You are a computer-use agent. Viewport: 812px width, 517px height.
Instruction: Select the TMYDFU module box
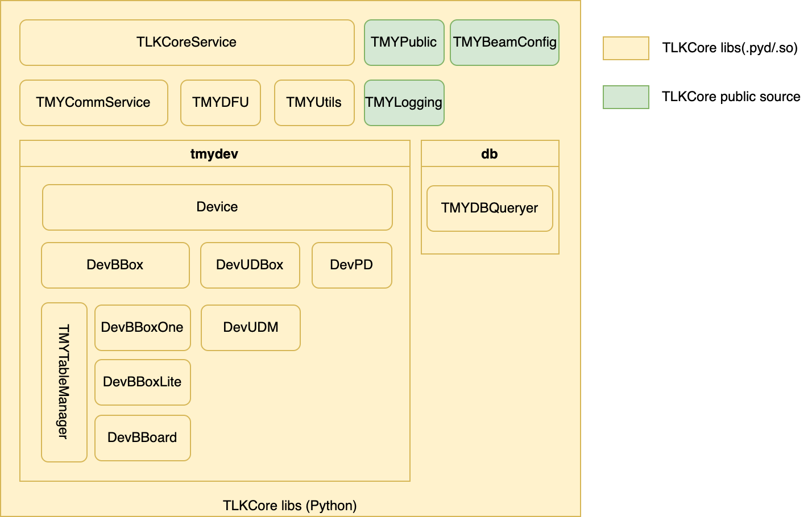221,103
